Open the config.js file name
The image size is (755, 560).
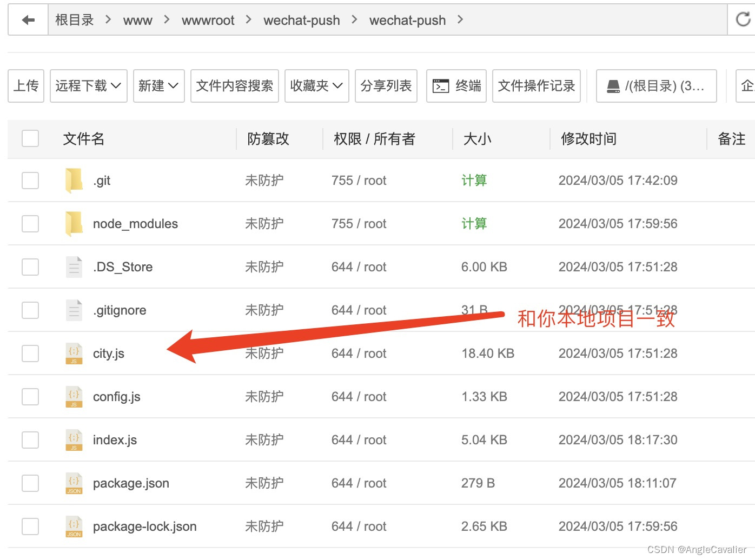(117, 397)
